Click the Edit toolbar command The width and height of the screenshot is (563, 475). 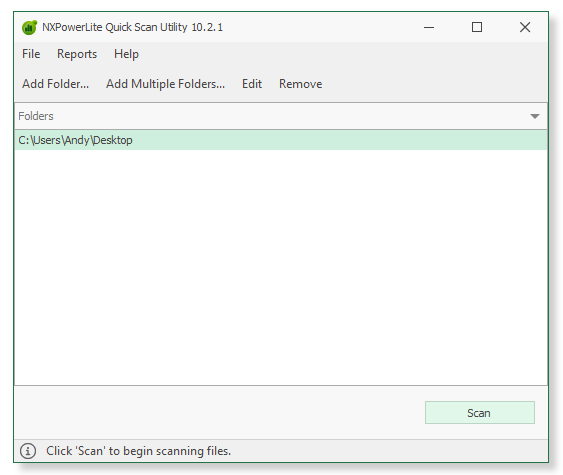tap(252, 84)
